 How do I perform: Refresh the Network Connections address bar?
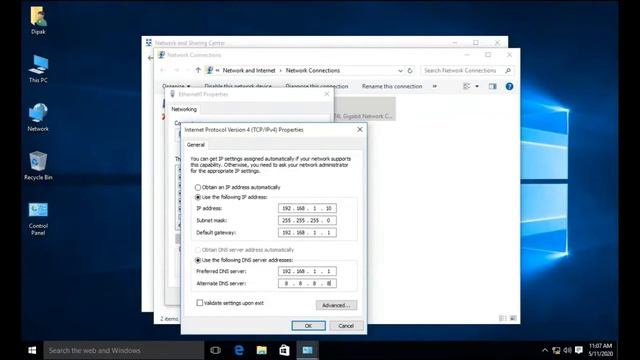pyautogui.click(x=410, y=70)
